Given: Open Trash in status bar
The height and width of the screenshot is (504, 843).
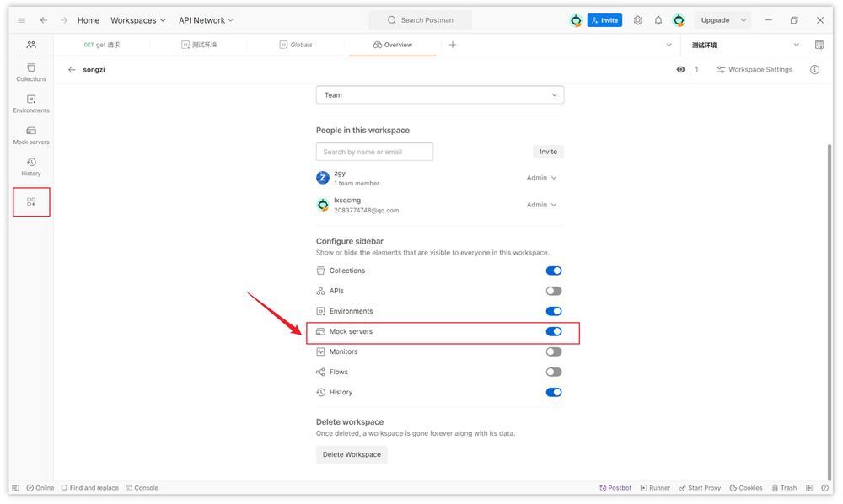Looking at the screenshot, I should [x=784, y=488].
